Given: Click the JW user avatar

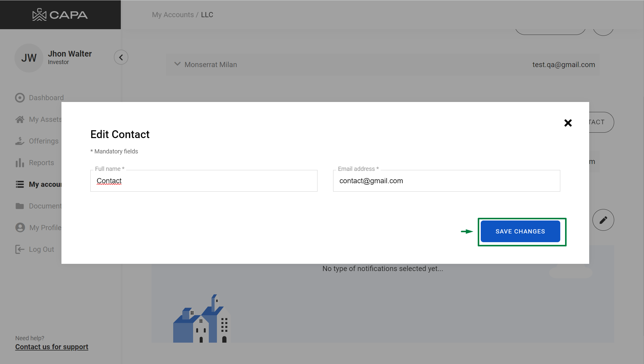Looking at the screenshot, I should tap(29, 58).
